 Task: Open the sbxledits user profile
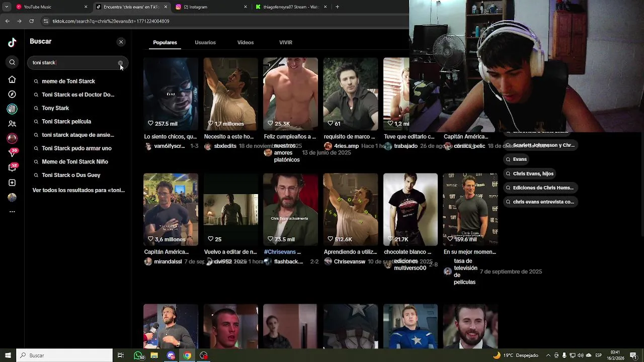point(225,146)
